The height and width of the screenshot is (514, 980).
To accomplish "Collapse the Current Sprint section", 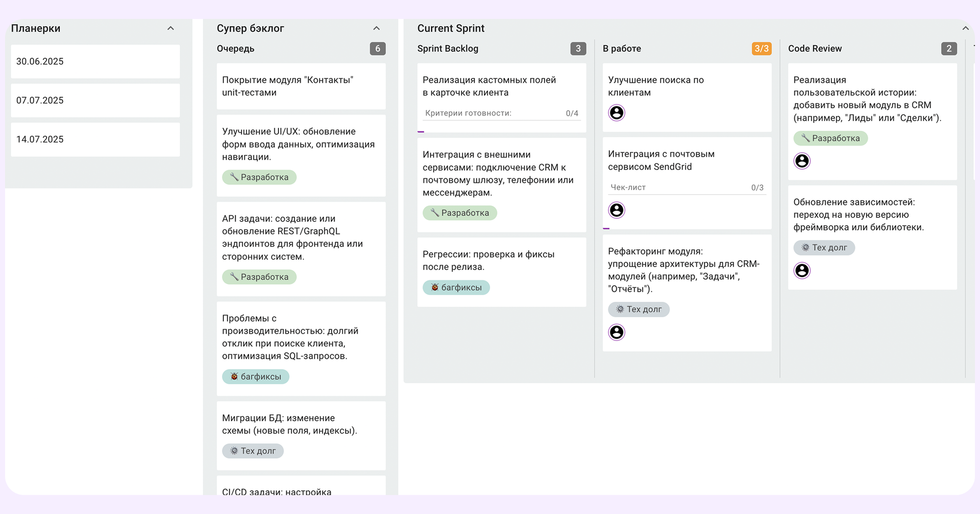I will click(x=965, y=28).
